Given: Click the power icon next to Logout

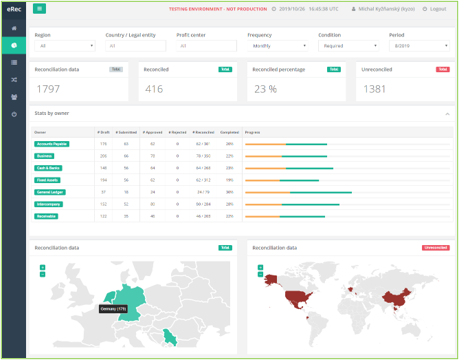Looking at the screenshot, I should point(425,9).
